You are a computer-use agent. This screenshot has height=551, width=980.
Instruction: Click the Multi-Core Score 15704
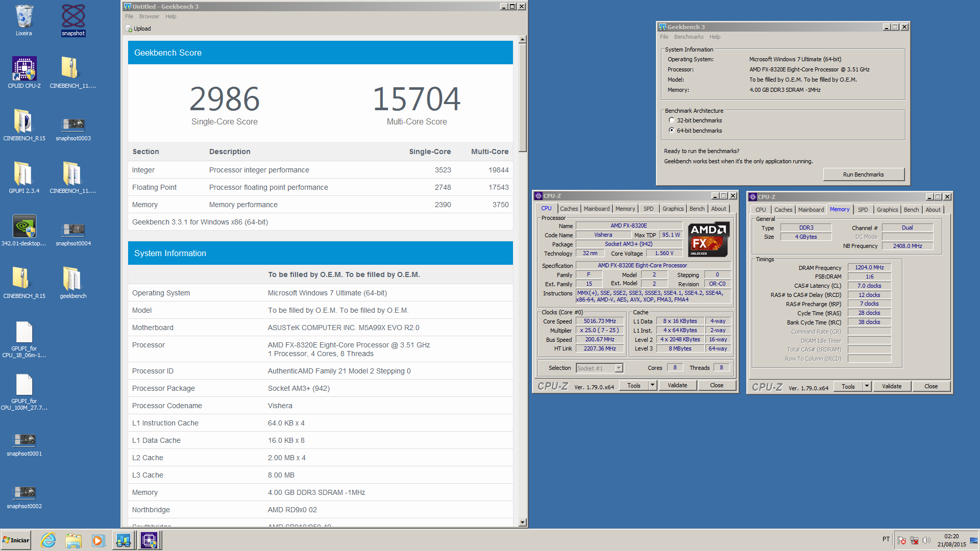pos(416,98)
